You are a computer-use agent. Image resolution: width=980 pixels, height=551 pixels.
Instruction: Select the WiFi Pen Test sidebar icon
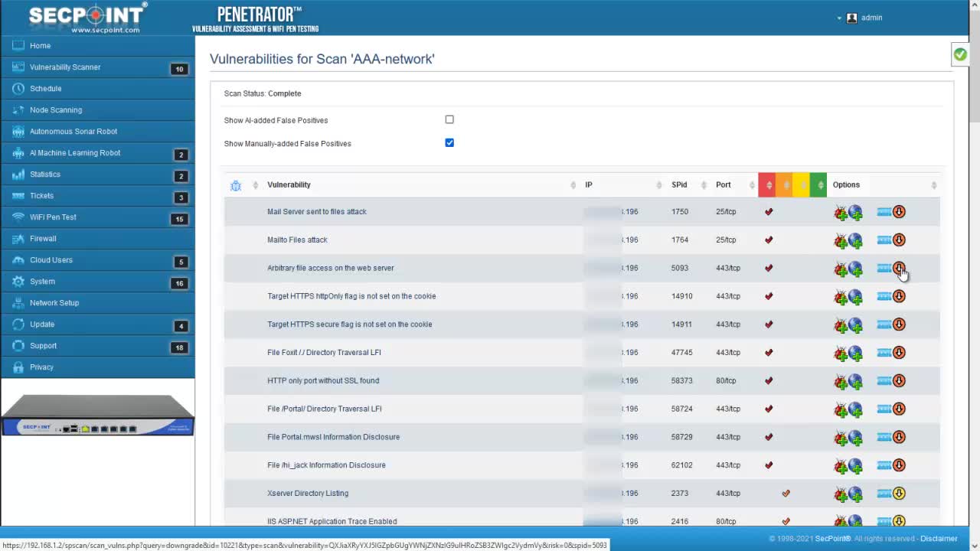click(17, 217)
